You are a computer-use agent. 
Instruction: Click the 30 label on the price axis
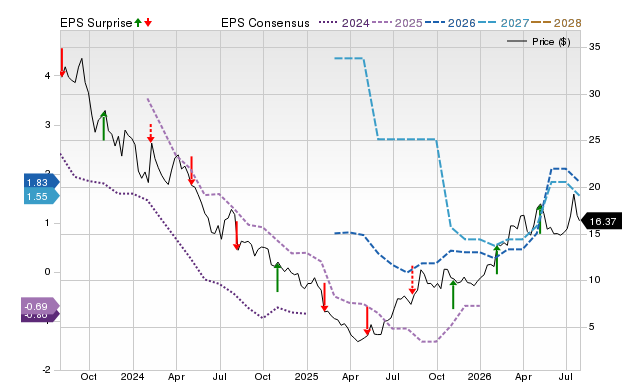click(x=595, y=94)
